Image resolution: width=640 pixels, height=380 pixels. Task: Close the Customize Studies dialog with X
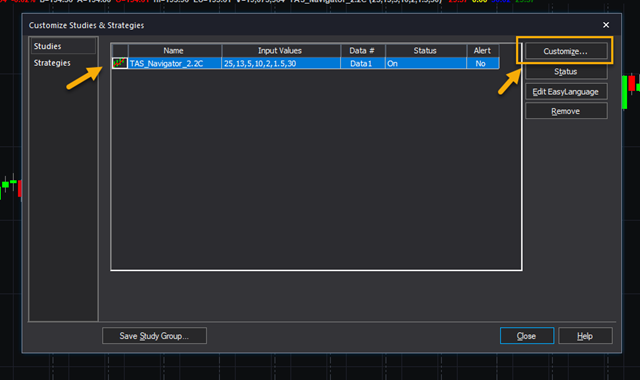(x=606, y=25)
